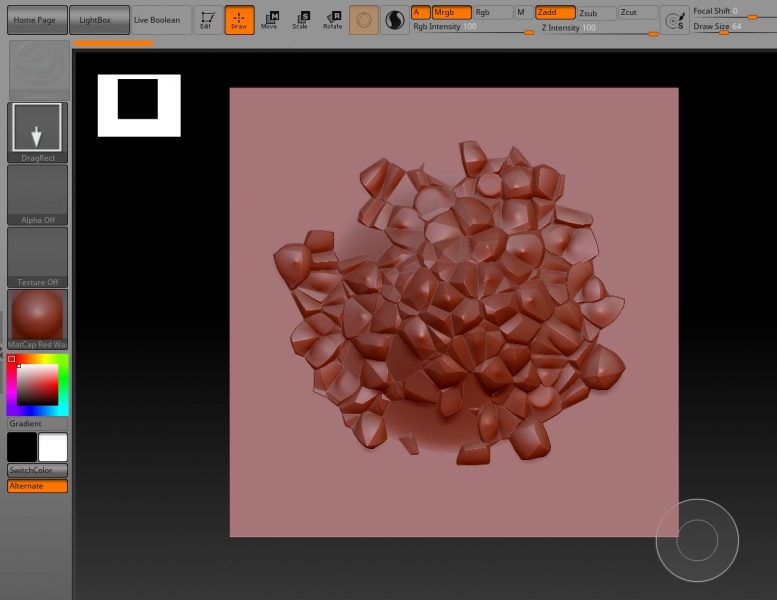Open the Standard brush picker
777x600 pixels.
[39, 70]
